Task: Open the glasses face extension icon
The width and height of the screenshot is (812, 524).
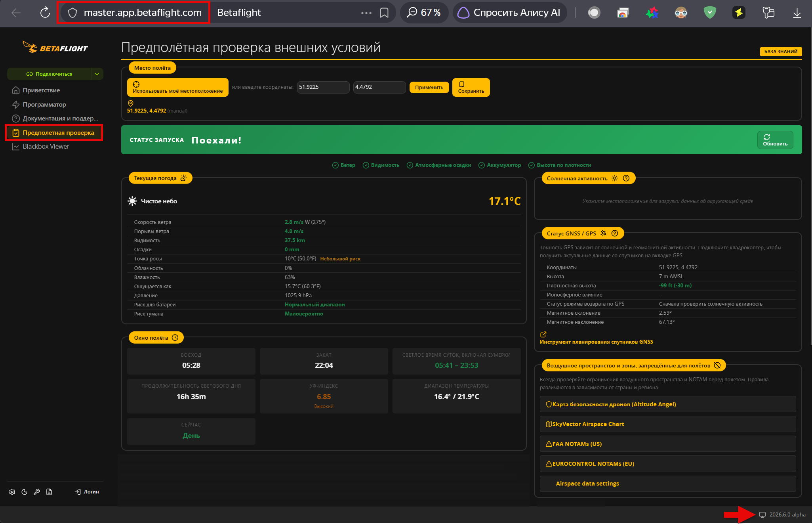Action: (x=681, y=13)
